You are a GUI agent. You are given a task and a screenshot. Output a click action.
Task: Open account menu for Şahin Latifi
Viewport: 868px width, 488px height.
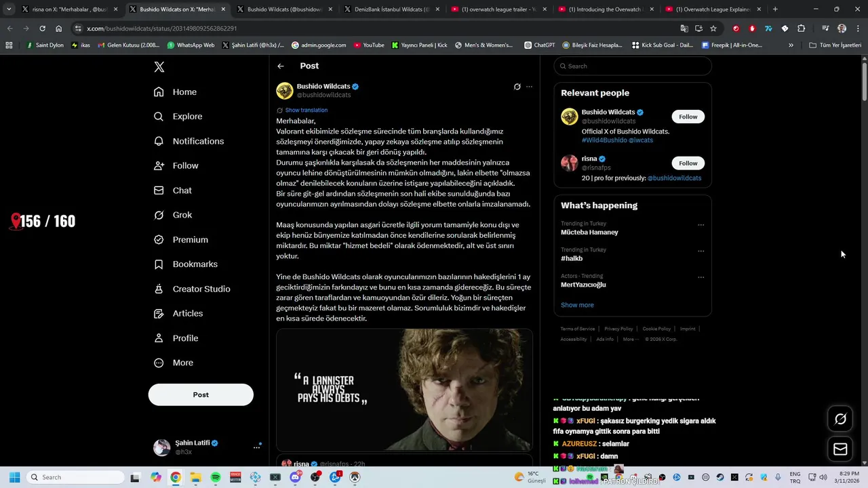208,447
